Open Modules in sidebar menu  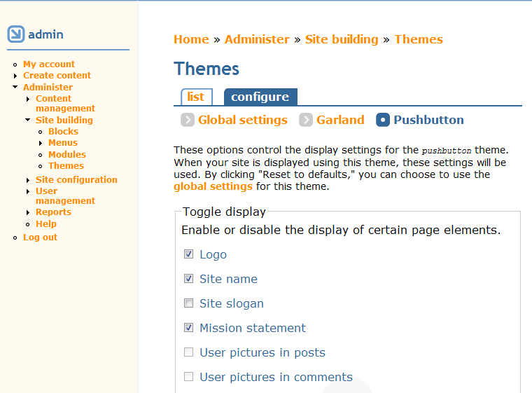(66, 155)
